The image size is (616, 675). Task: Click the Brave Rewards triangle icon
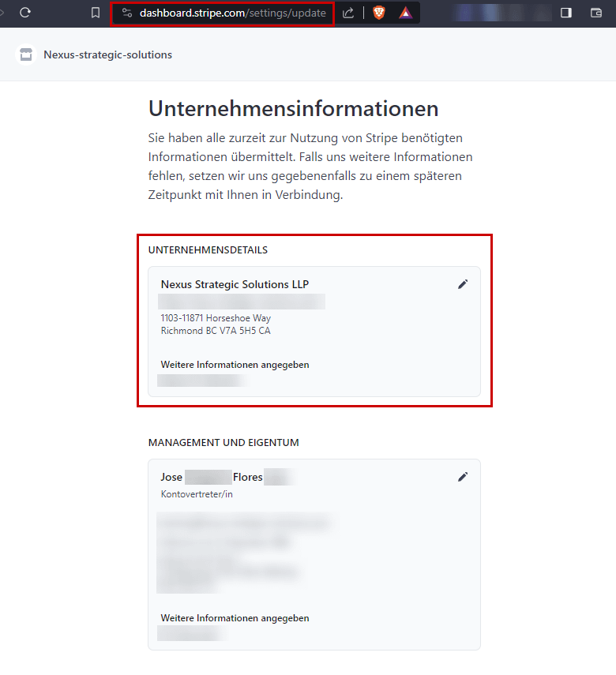pos(405,13)
